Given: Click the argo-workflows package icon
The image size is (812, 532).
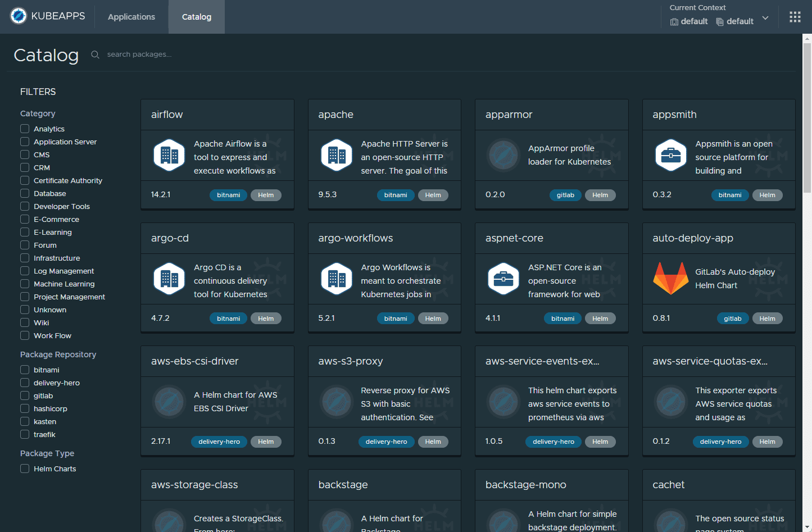Looking at the screenshot, I should (x=336, y=279).
